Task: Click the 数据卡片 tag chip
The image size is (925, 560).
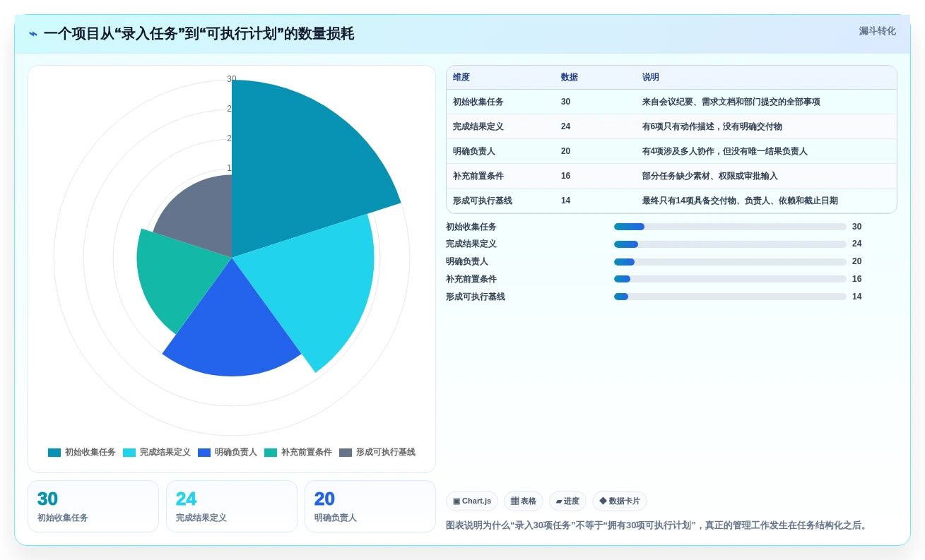Action: [x=620, y=501]
